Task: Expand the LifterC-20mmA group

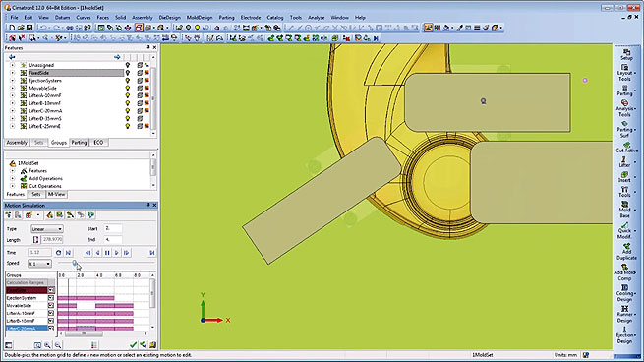Action: click(12, 111)
